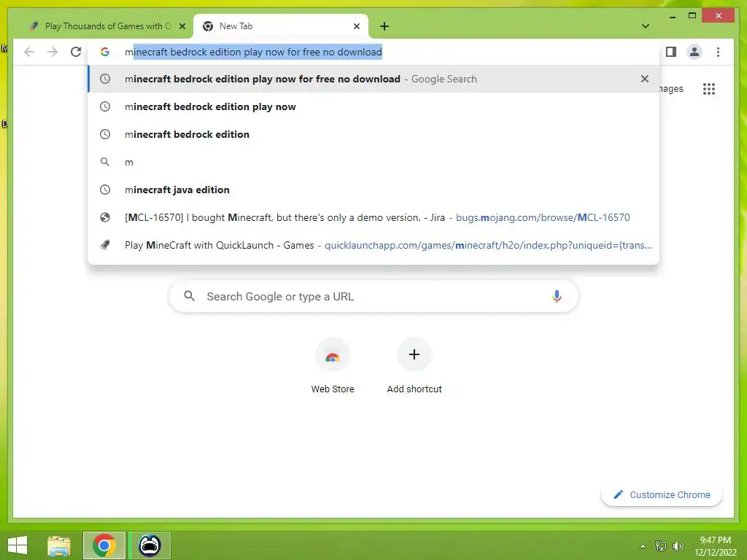Open the volume speaker tray icon

point(678,545)
